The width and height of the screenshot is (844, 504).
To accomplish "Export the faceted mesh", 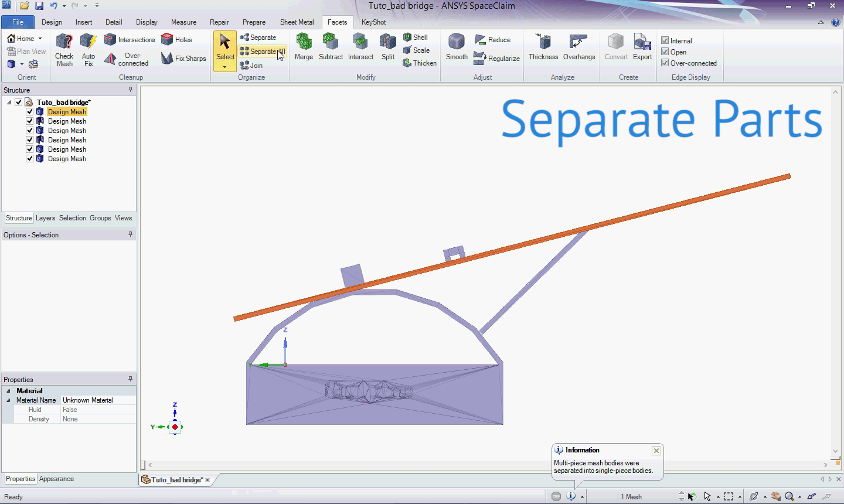I will [x=642, y=47].
